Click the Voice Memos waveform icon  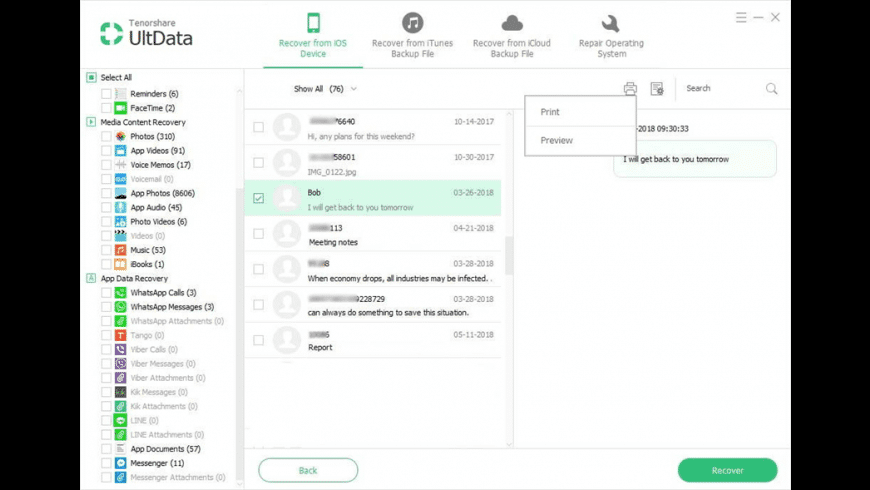click(x=120, y=165)
